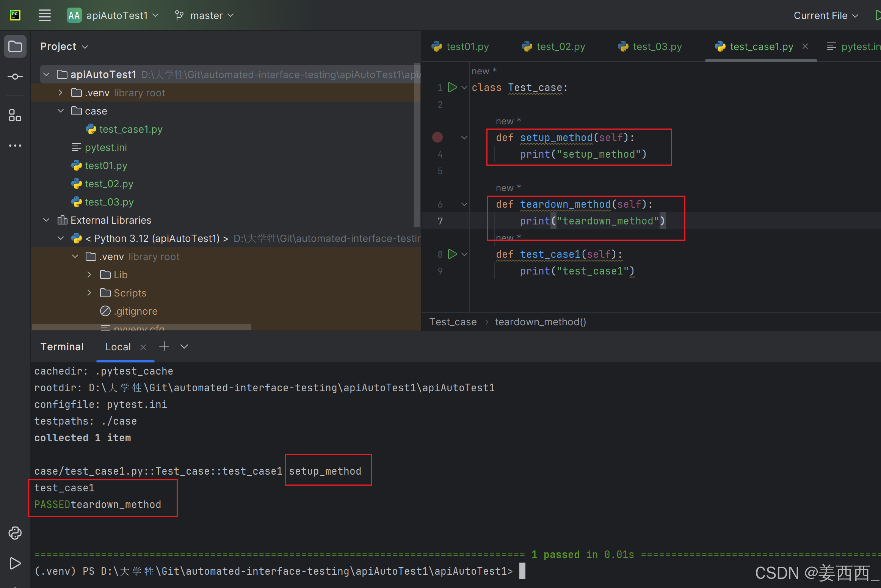Expand the top .venv library root folder
The width and height of the screenshot is (881, 588).
(61, 93)
